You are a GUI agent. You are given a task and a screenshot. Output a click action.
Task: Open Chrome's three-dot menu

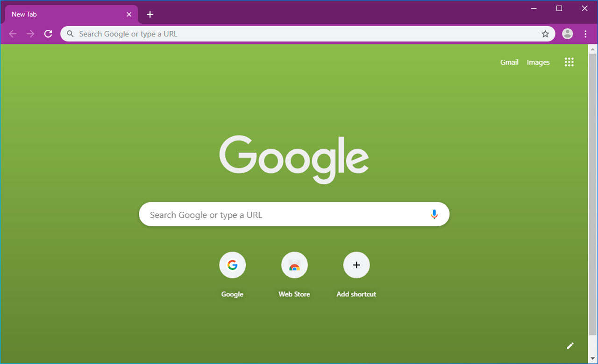(x=585, y=34)
